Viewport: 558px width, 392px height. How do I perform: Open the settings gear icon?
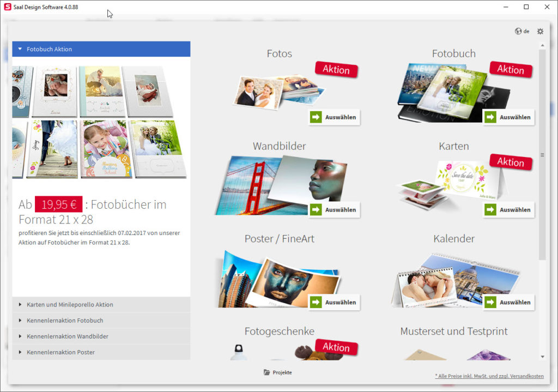[x=540, y=31]
